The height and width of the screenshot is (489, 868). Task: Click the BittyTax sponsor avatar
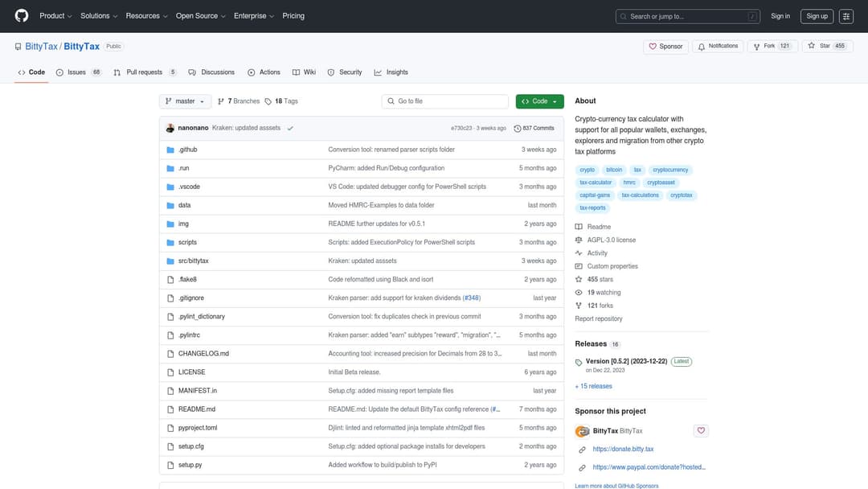pos(582,431)
